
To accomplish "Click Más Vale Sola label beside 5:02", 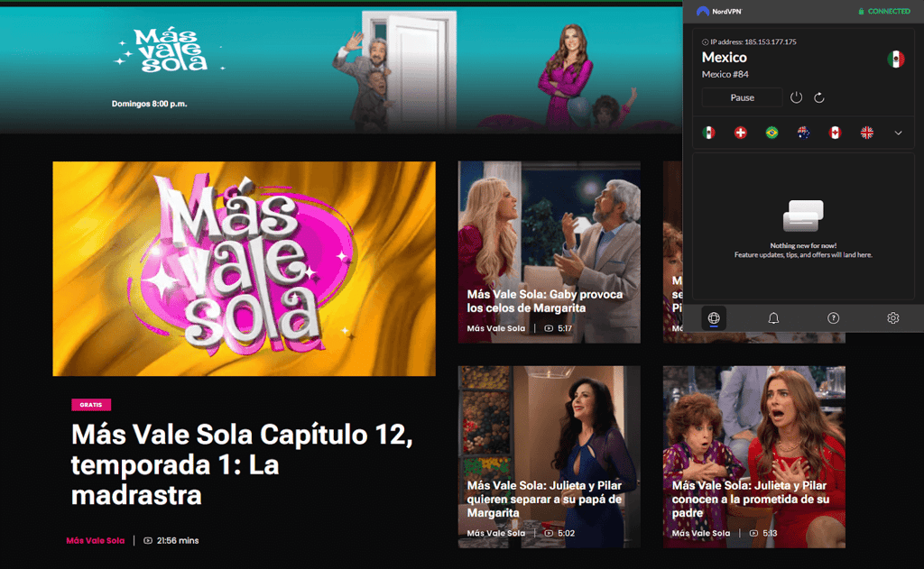I will coord(495,533).
